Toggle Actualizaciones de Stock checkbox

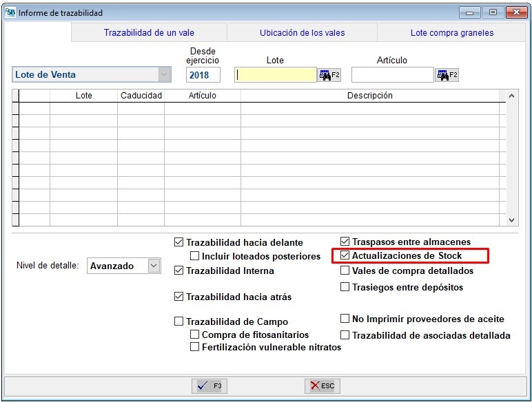coord(345,255)
